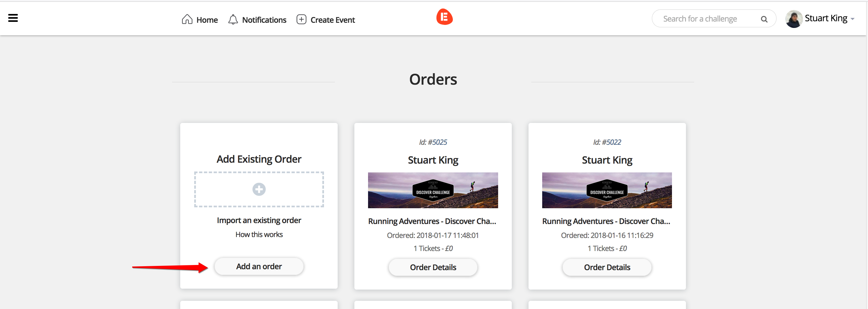Click the Home house icon

tap(187, 19)
